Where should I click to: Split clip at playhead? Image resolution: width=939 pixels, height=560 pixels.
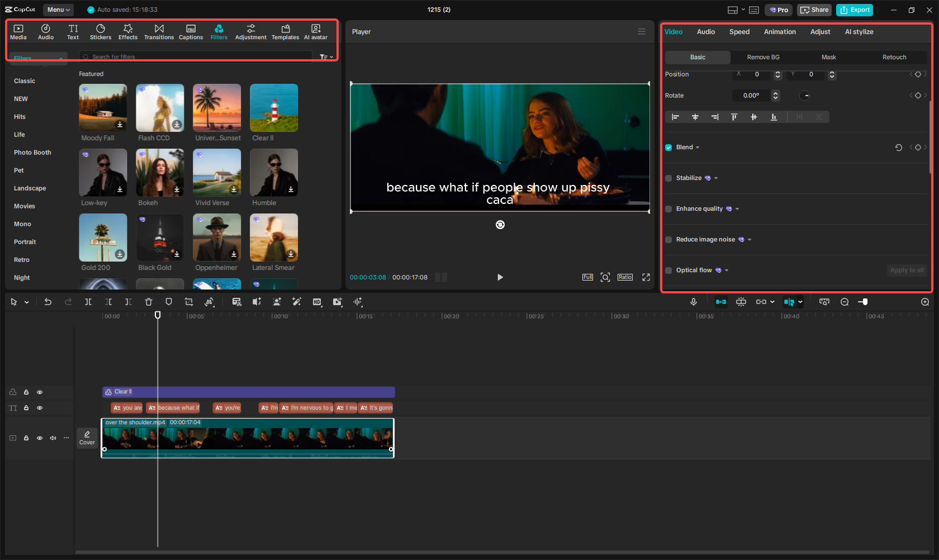(88, 302)
